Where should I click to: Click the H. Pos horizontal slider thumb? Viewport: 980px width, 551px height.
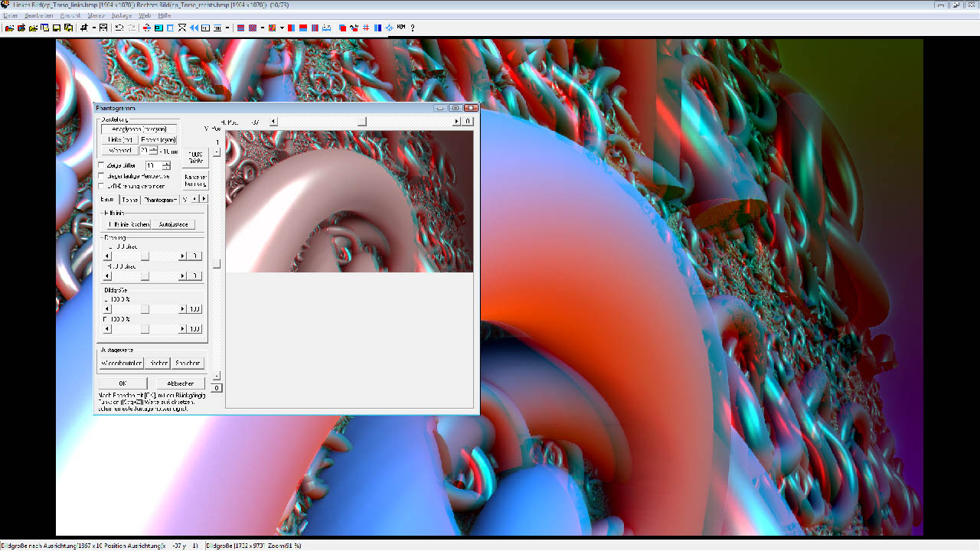362,121
